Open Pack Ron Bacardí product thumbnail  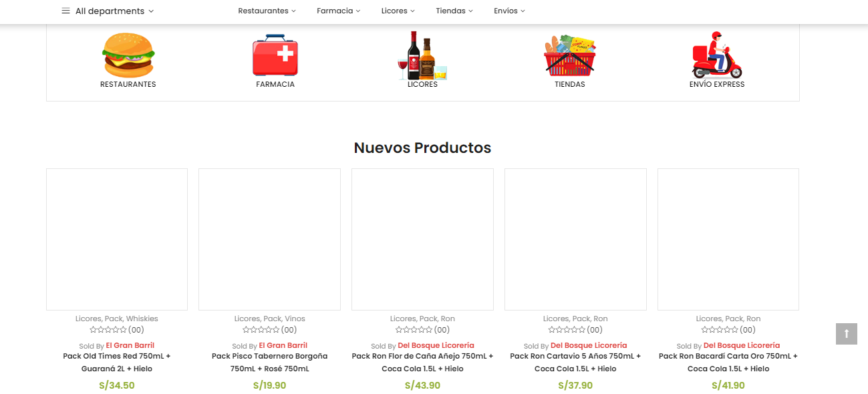[728, 239]
